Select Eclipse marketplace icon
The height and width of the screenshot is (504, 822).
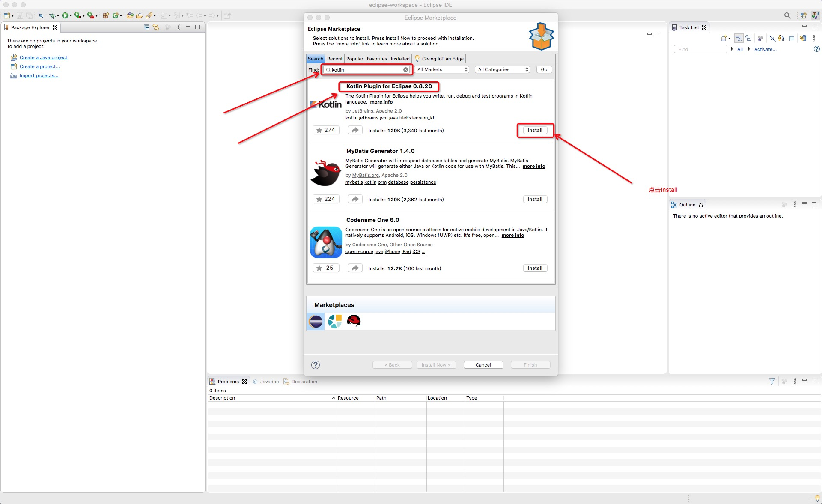[316, 321]
